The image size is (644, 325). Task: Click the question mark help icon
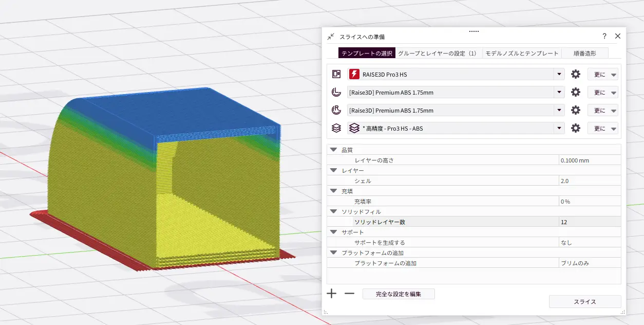(x=604, y=37)
